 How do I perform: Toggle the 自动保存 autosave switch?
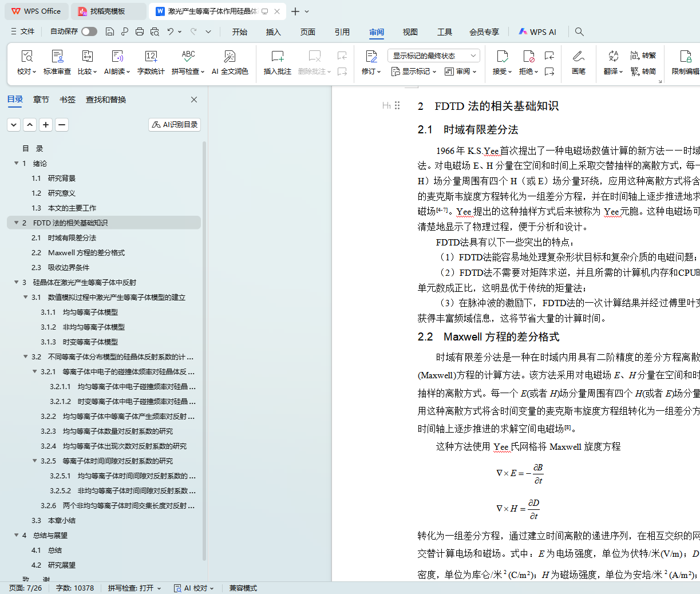pyautogui.click(x=89, y=31)
